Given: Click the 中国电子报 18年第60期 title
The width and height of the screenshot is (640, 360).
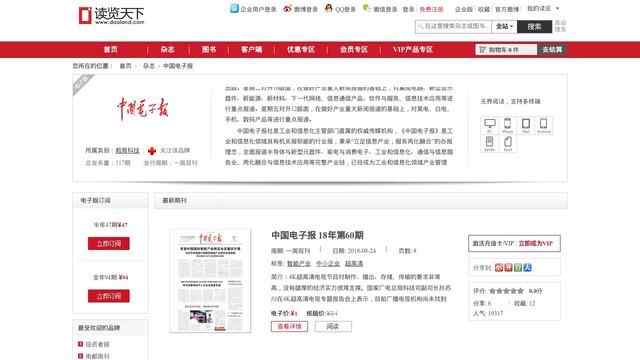Looking at the screenshot, I should pos(317,235).
